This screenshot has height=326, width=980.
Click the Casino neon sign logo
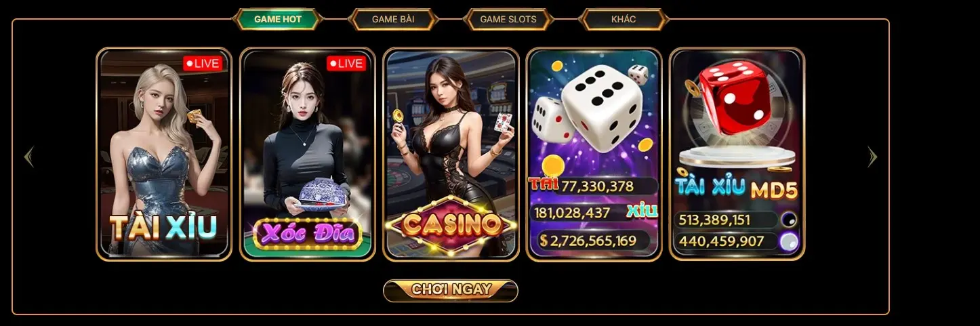click(x=451, y=224)
